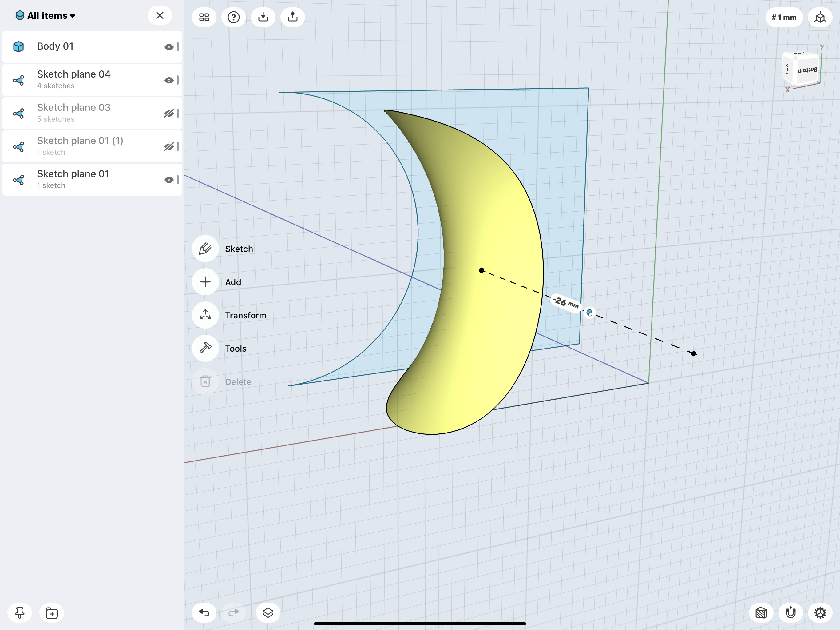
Task: Open the grid dashboard icon
Action: [204, 17]
